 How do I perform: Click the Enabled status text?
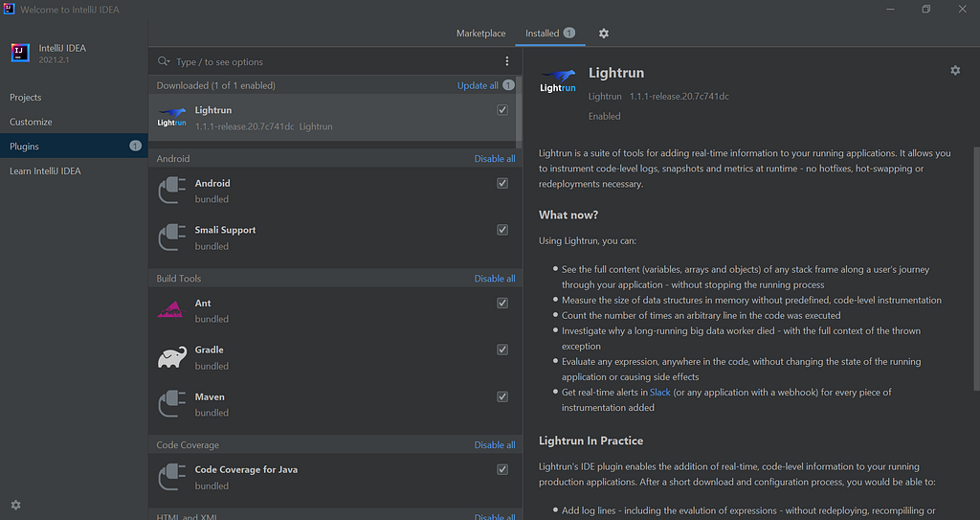point(605,117)
